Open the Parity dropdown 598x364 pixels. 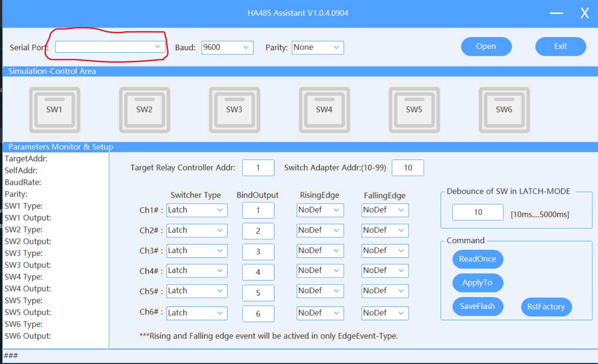(318, 48)
